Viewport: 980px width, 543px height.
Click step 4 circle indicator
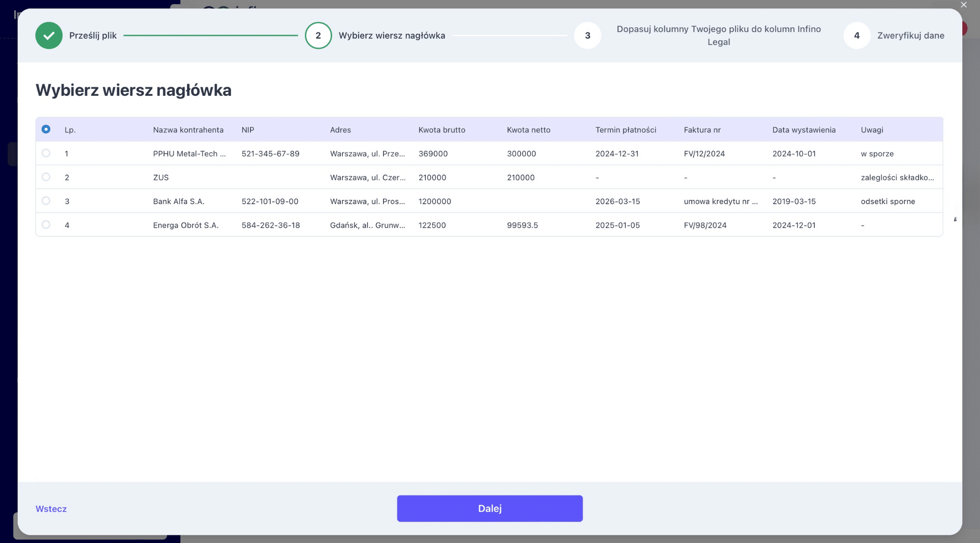857,35
